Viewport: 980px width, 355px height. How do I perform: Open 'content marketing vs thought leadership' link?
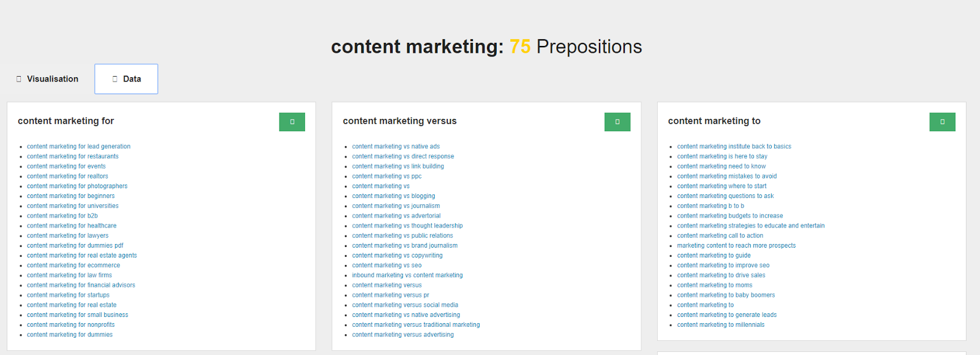(407, 226)
